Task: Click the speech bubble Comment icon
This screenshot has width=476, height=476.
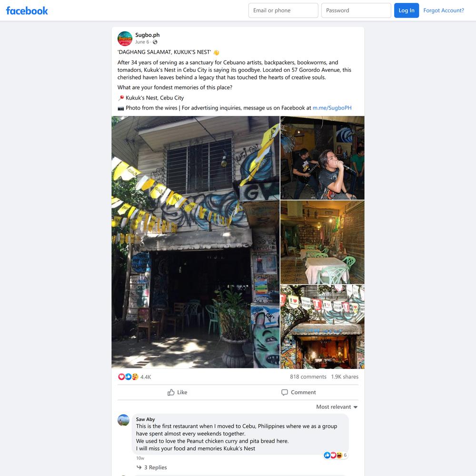Action: (x=285, y=392)
